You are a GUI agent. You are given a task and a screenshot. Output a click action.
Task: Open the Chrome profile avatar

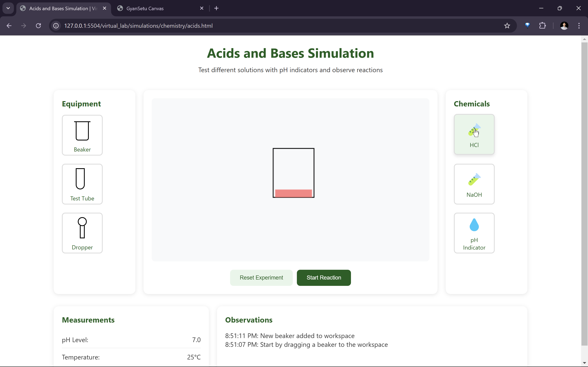point(564,26)
